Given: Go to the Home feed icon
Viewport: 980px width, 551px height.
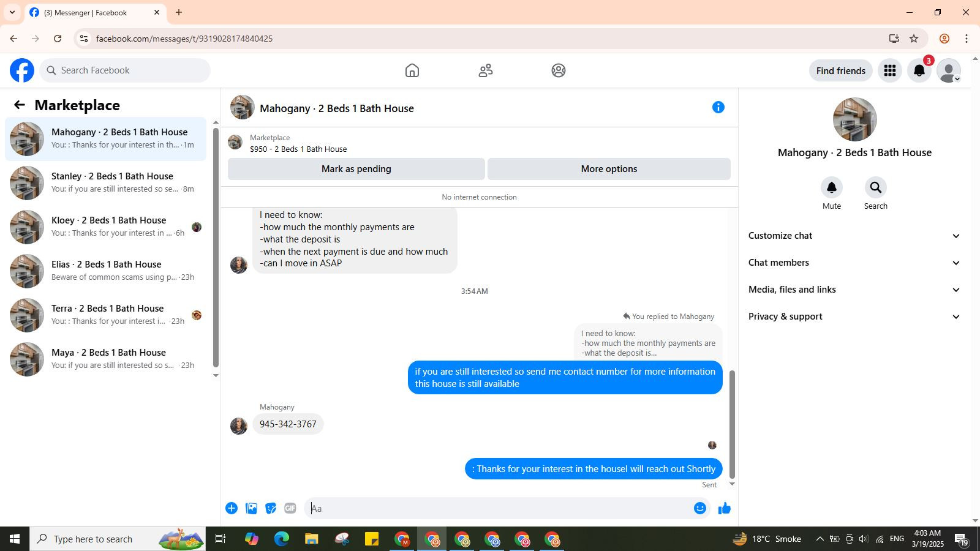Looking at the screenshot, I should tap(412, 70).
